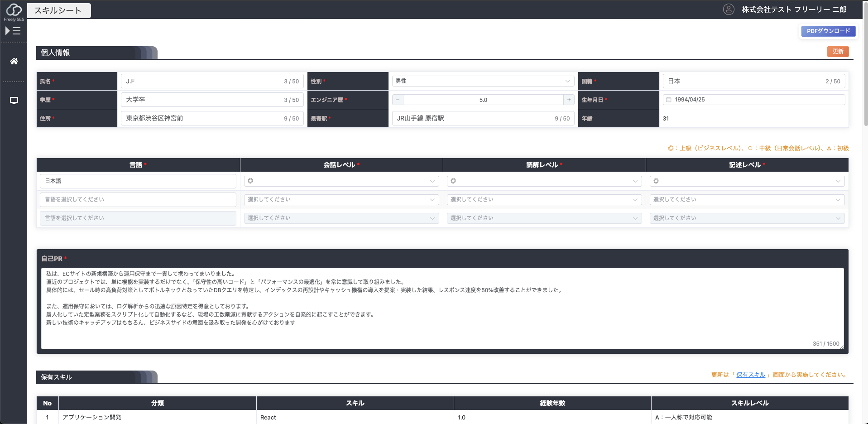Expand 会話レベル dropdown for 日本語 row
Image resolution: width=868 pixels, height=424 pixels.
tap(341, 181)
